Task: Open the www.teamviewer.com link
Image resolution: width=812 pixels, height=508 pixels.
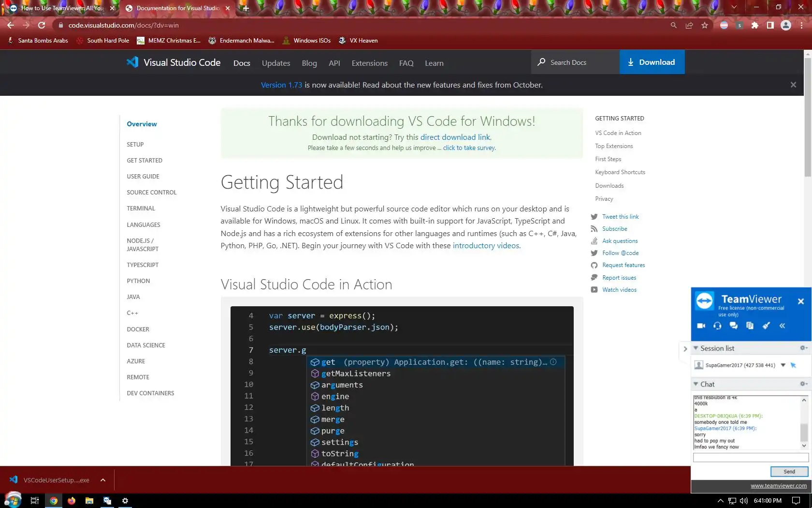Action: click(779, 486)
